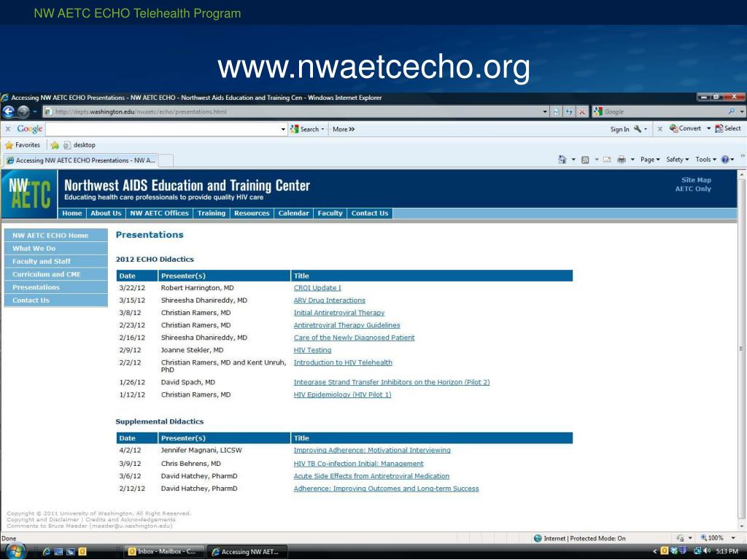
Task: Open the address bar URL history dropdown
Action: (x=545, y=112)
